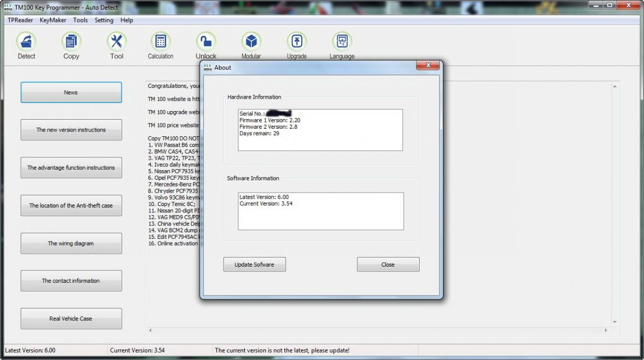Click the vertical scrollbar up arrow
The width and height of the screenshot is (644, 360).
coord(615,86)
